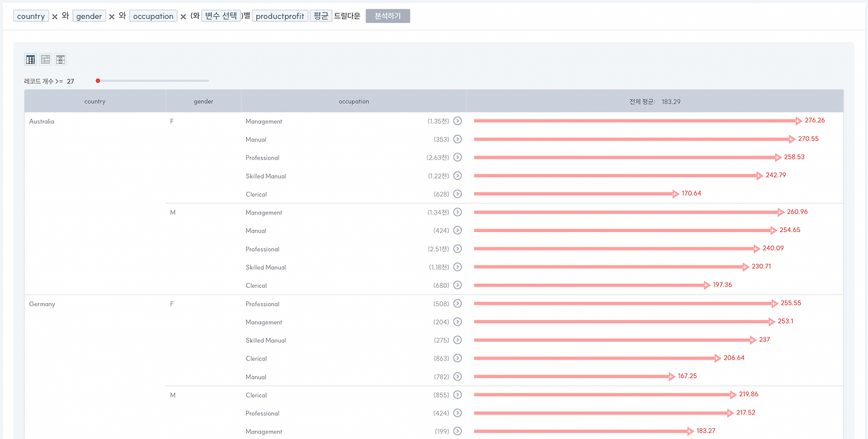
Task: Click the 183.27 bar value
Action: (x=707, y=431)
